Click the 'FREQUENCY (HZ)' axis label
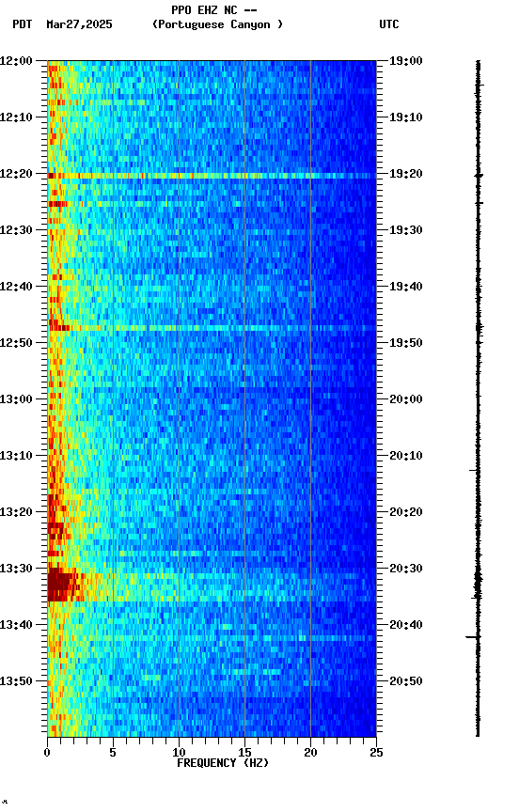519x812 pixels. [x=223, y=763]
